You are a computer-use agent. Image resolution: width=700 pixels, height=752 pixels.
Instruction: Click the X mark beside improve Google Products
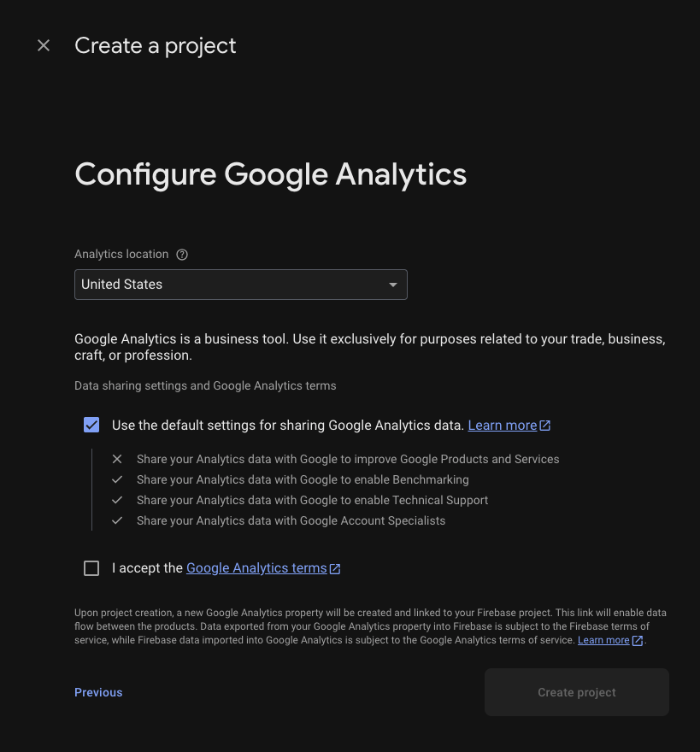tap(117, 459)
